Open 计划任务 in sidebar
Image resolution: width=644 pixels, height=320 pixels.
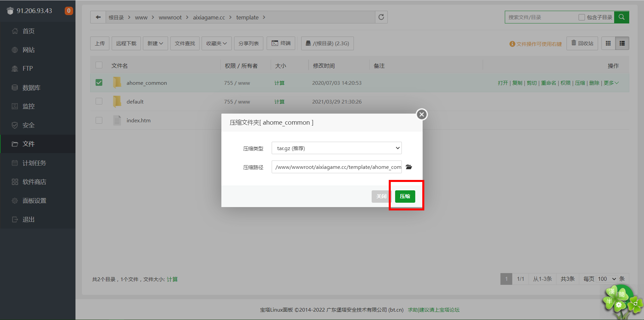point(38,163)
